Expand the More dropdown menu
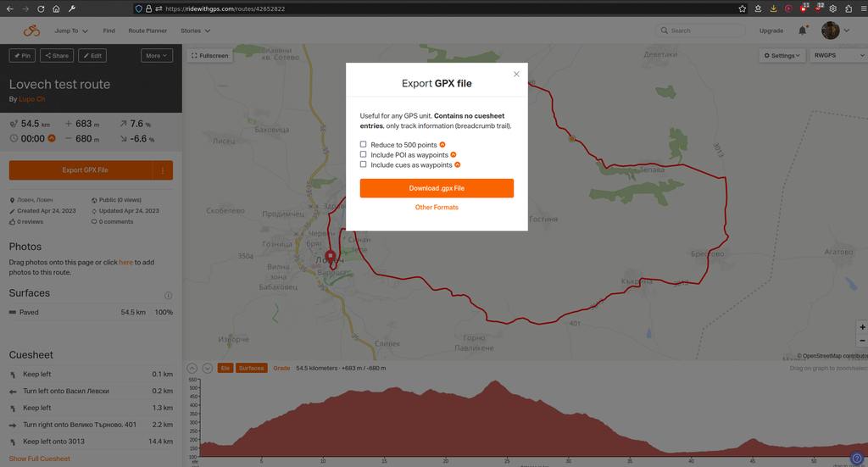The image size is (868, 467). point(156,56)
